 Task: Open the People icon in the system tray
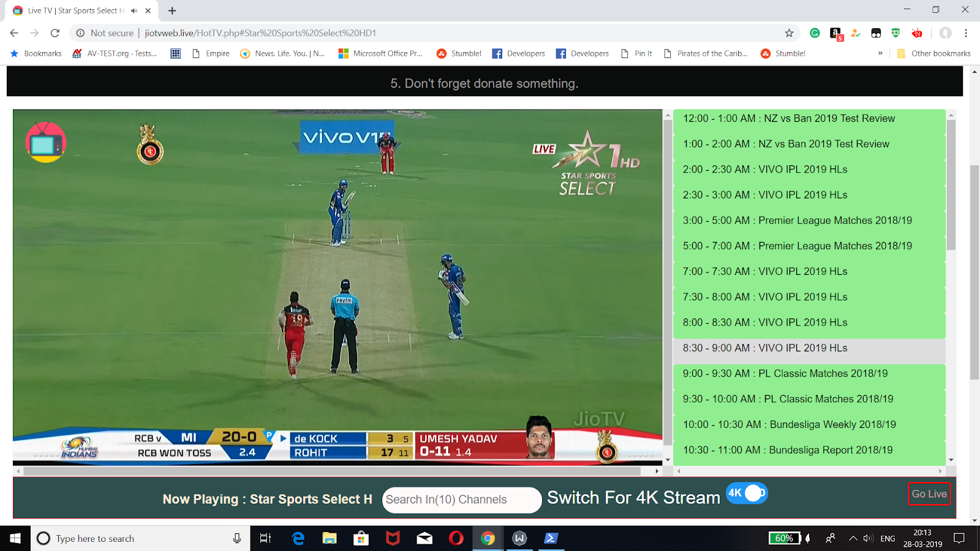pyautogui.click(x=831, y=538)
